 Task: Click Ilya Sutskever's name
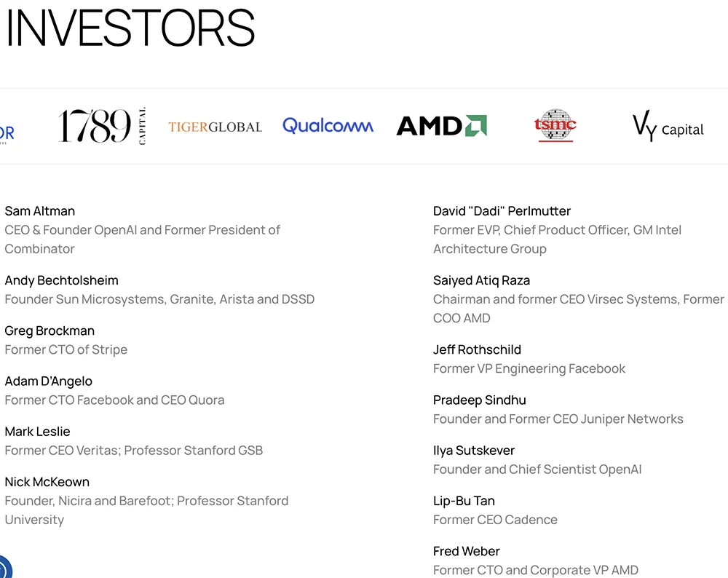point(473,450)
